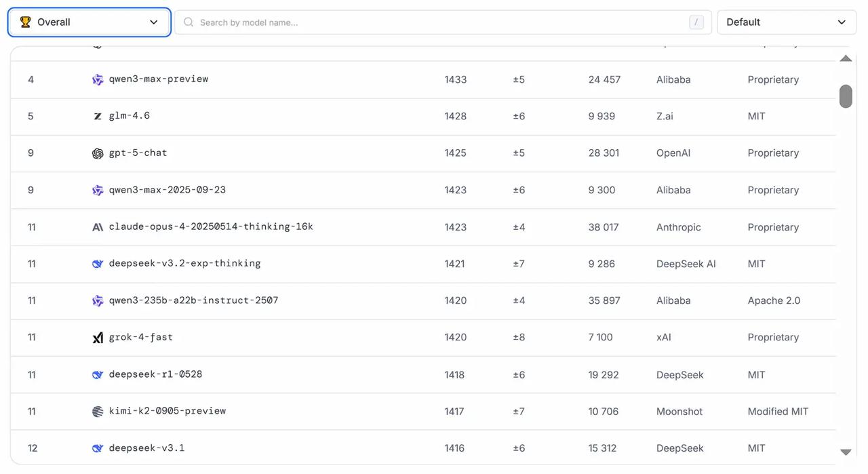Click the xAI logo next to grok-4-fast
This screenshot has height=474, width=868.
coord(98,338)
